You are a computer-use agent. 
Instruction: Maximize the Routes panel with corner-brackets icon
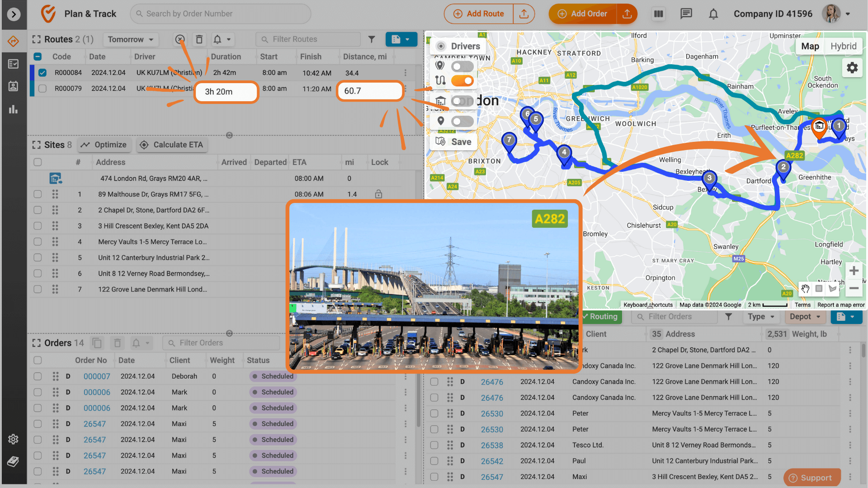pos(37,40)
